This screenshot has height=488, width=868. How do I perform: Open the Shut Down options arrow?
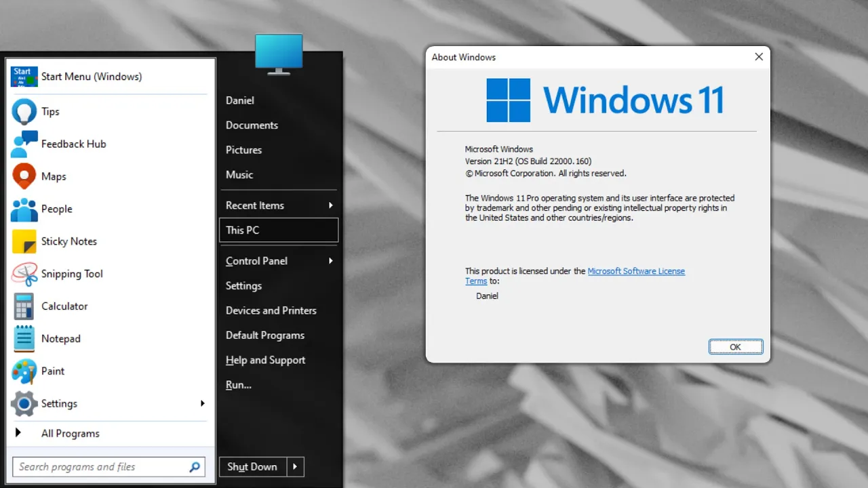(295, 467)
